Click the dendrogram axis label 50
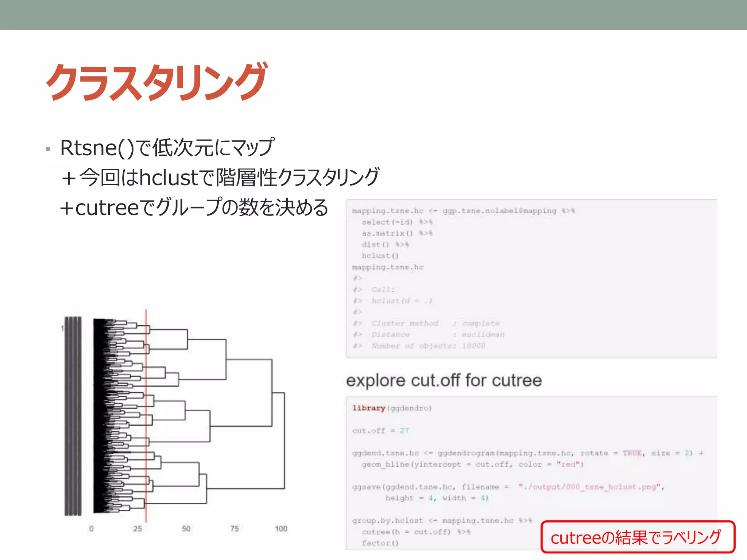The width and height of the screenshot is (747, 560). (186, 529)
